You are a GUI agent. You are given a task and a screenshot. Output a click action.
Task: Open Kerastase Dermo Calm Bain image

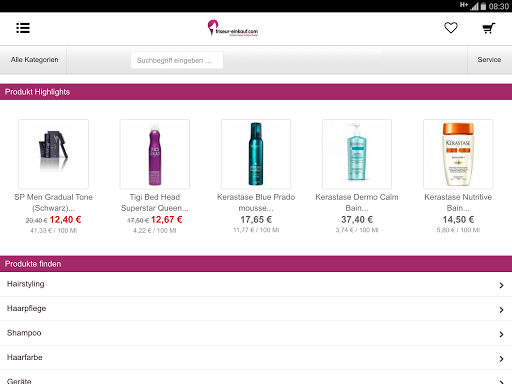click(x=357, y=154)
